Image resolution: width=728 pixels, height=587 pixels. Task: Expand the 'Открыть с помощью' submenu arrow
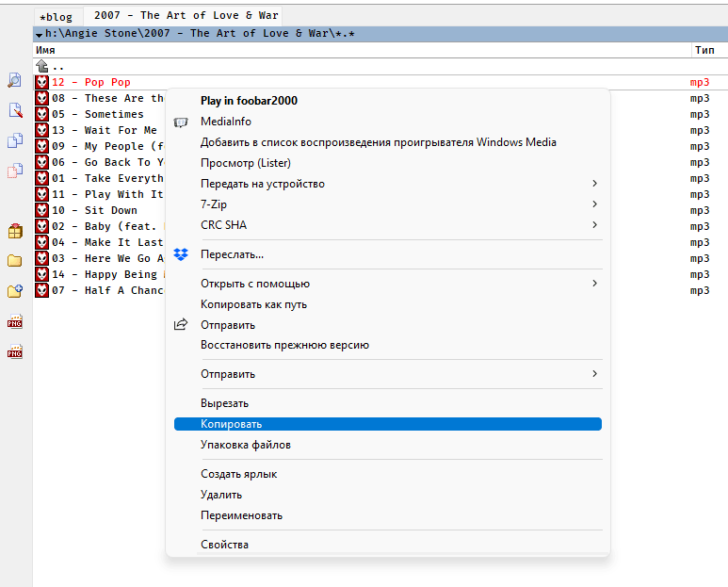tap(595, 284)
